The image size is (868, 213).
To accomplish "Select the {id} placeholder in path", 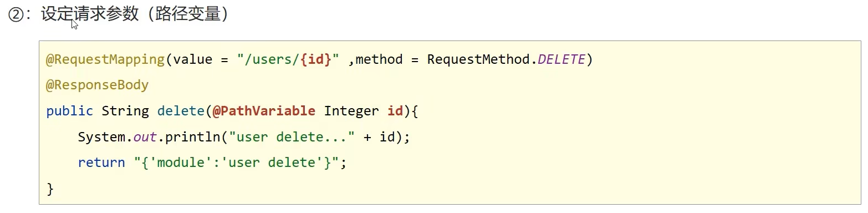I will click(316, 59).
